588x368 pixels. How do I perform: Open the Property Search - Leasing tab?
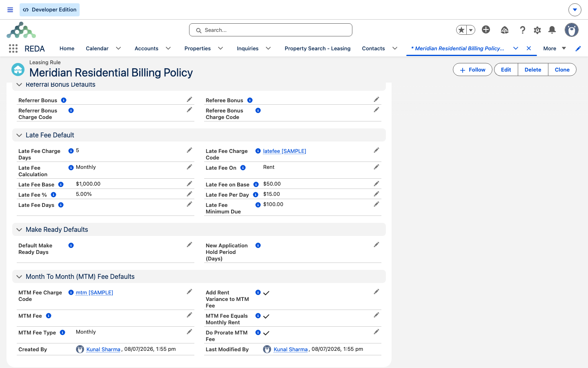click(x=318, y=48)
